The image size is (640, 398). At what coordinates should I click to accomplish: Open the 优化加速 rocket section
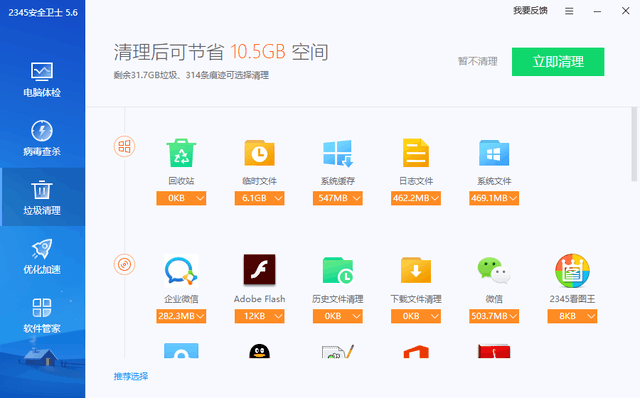(42, 256)
